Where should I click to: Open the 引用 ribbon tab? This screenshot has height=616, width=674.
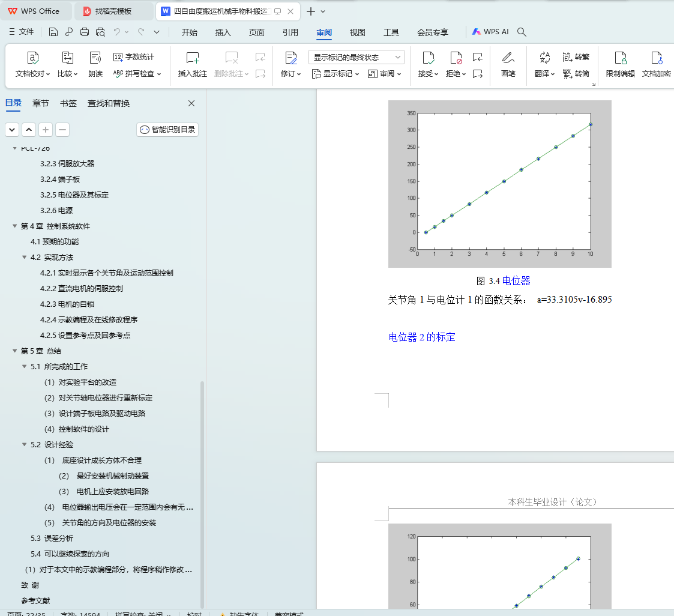click(x=290, y=32)
